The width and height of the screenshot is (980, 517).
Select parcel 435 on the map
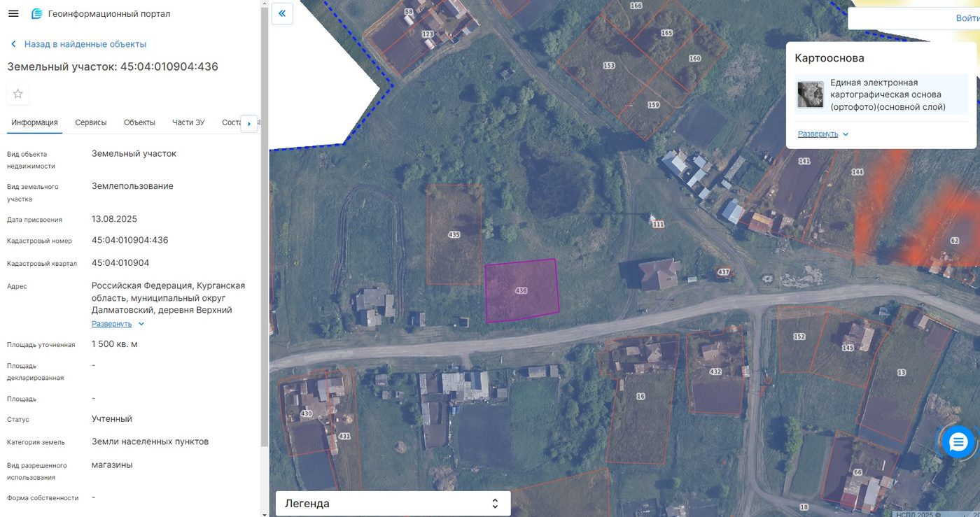point(454,234)
